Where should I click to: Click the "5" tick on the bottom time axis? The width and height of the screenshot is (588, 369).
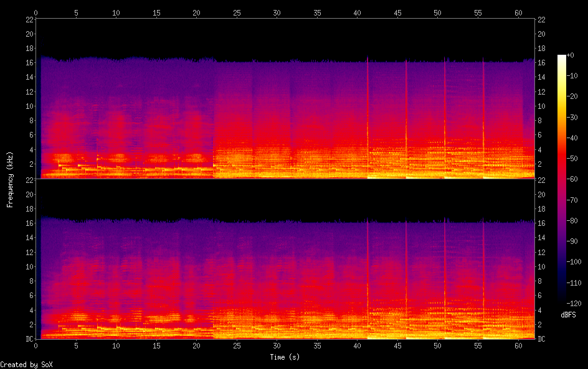pos(76,346)
